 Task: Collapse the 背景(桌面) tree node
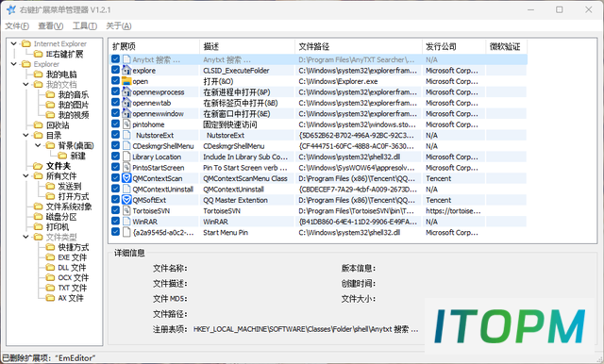tap(38, 145)
